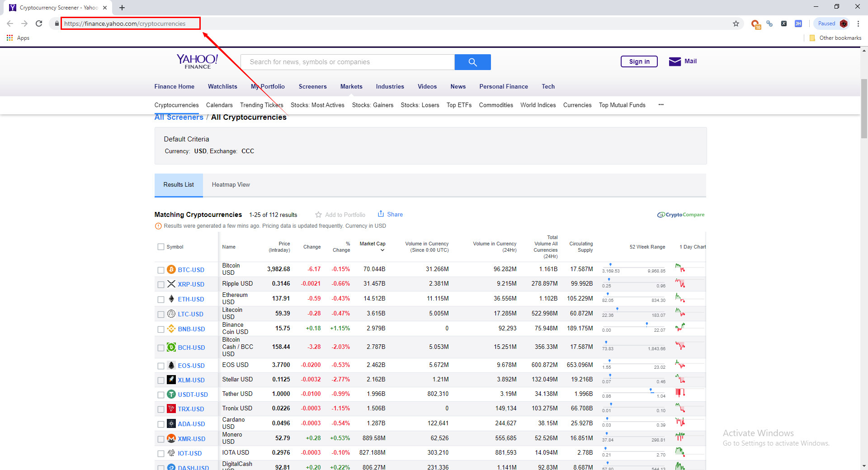Click the Paused profile button
The height and width of the screenshot is (470, 868).
832,23
